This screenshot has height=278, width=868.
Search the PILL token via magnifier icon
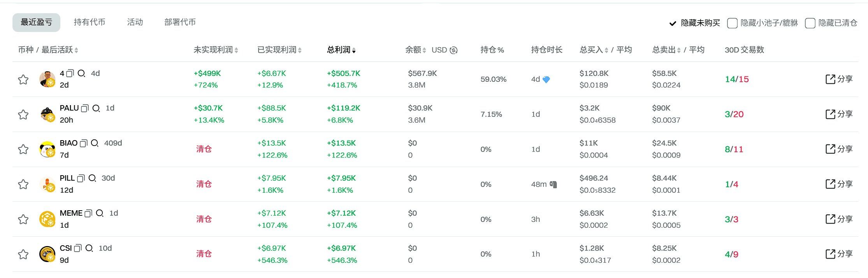click(92, 178)
